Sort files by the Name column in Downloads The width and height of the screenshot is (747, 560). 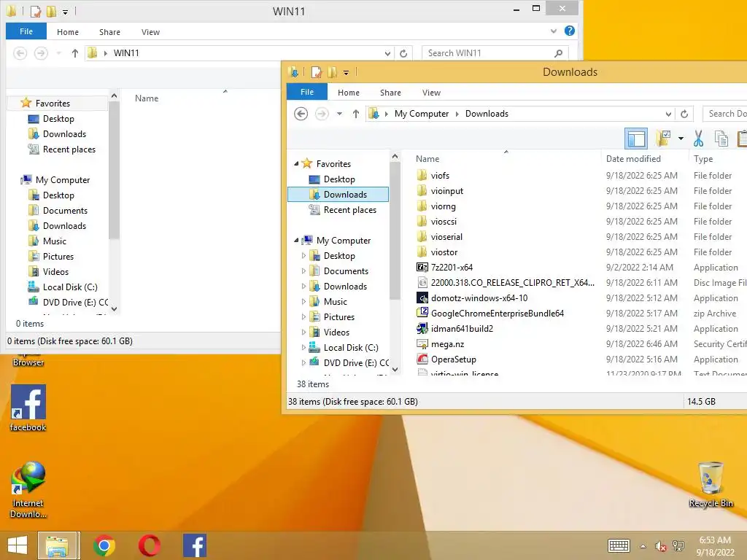[x=427, y=158]
